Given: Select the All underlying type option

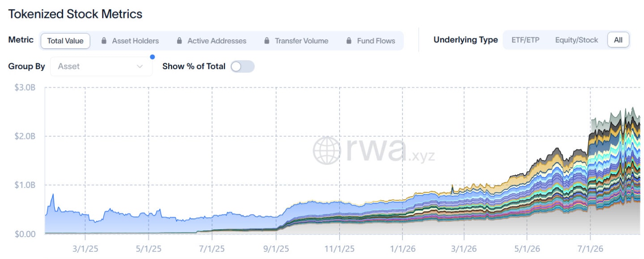Looking at the screenshot, I should pyautogui.click(x=618, y=40).
